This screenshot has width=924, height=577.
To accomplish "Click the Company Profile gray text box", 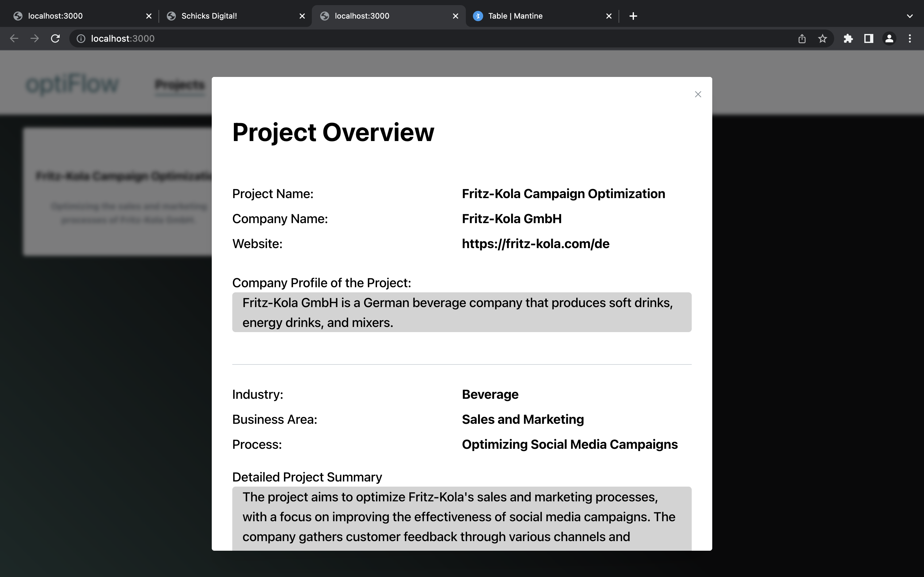I will 462,312.
